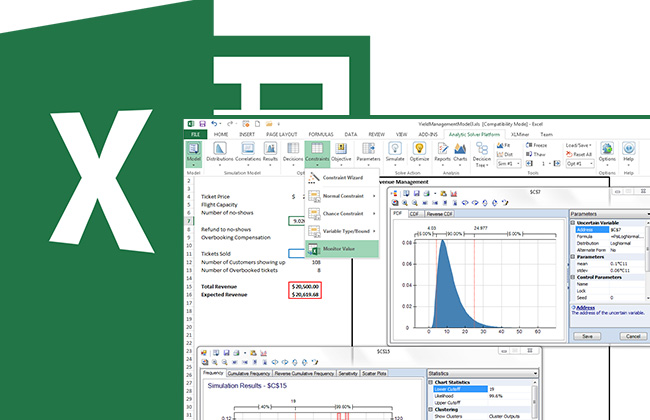The height and width of the screenshot is (420, 650).
Task: Click the print icon in $C$15 results toolbar
Action: pyautogui.click(x=236, y=353)
